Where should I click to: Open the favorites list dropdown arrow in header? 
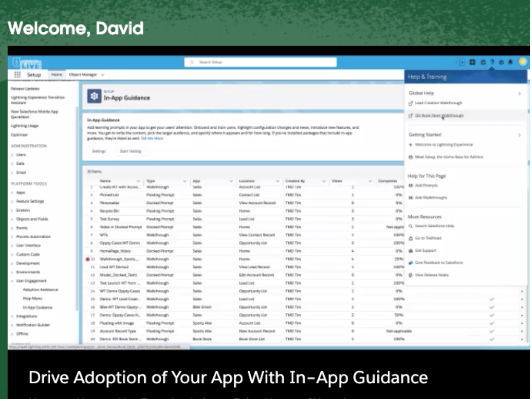(x=462, y=62)
